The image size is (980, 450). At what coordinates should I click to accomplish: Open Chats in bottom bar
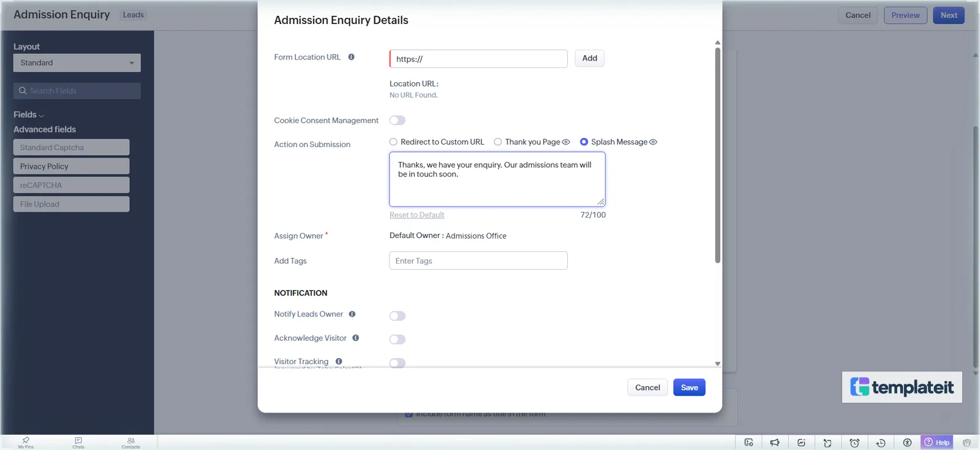[x=78, y=443]
